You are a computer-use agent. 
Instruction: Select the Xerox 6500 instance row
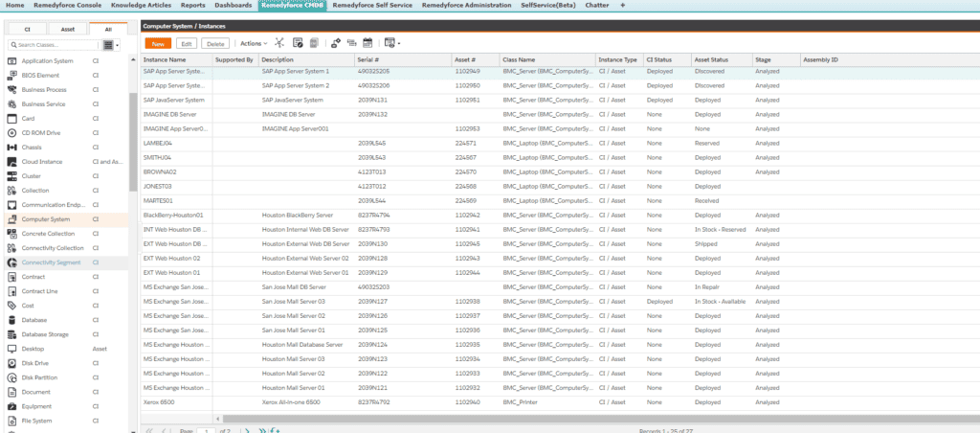tap(560, 402)
